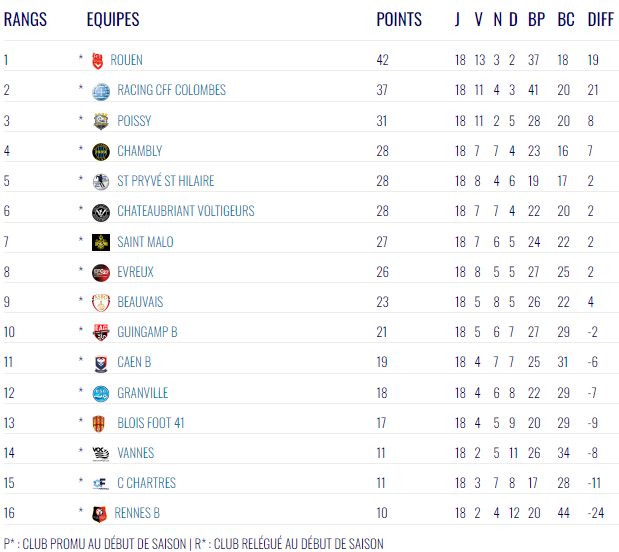
Task: Click the Chambly club badge
Action: click(x=100, y=152)
